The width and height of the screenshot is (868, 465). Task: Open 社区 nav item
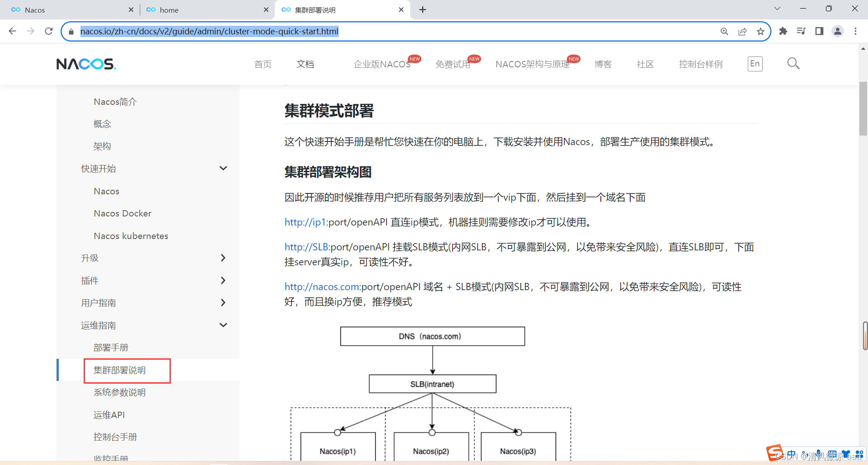click(x=645, y=64)
